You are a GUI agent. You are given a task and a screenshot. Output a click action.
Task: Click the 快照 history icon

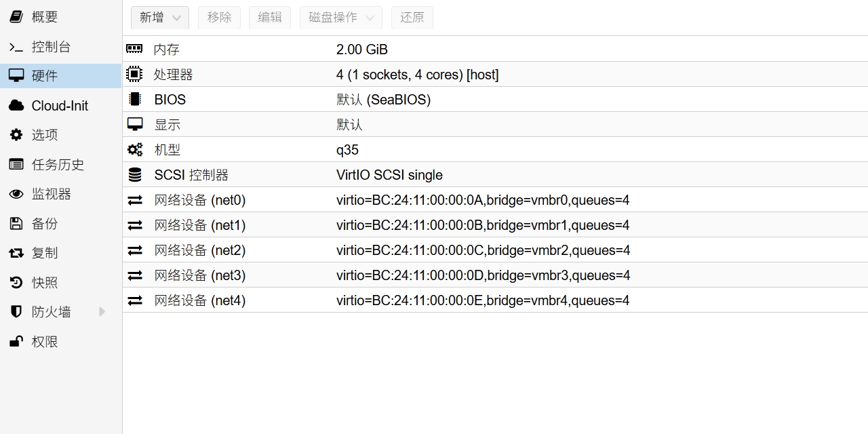click(x=16, y=282)
